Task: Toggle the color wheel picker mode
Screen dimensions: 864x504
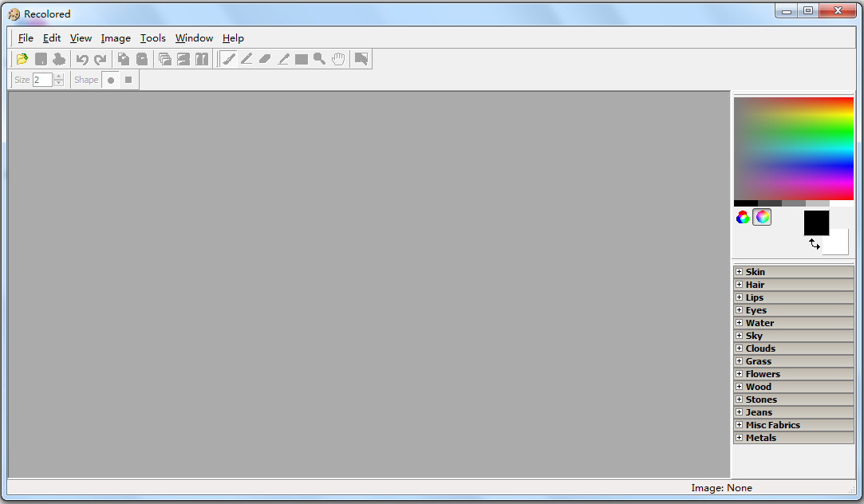Action: coord(762,217)
